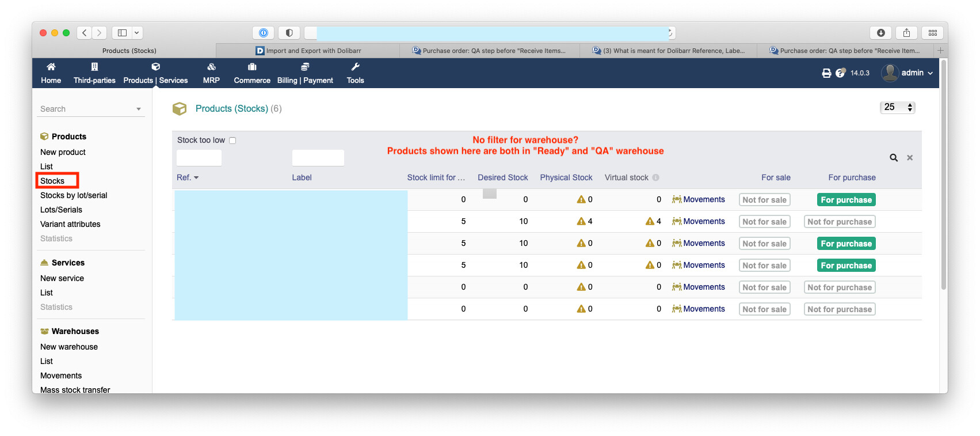Open Movements link in last row
Viewport: 980px width, 436px height.
704,309
